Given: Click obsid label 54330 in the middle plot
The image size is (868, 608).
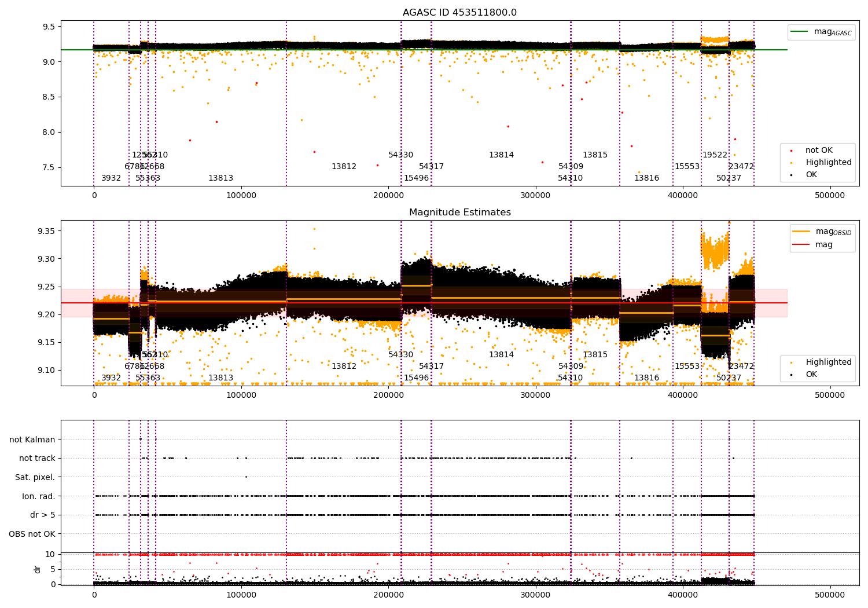Looking at the screenshot, I should [x=400, y=355].
